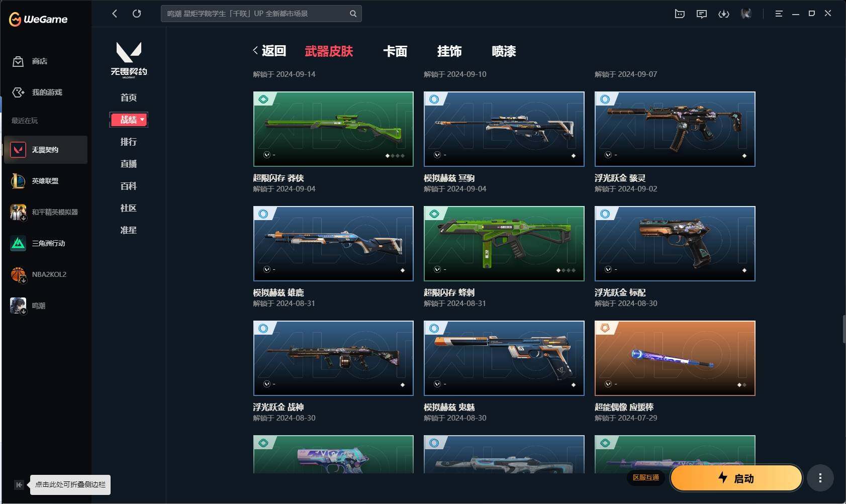This screenshot has height=504, width=846.
Task: Open 首页 in the game menu
Action: [129, 97]
